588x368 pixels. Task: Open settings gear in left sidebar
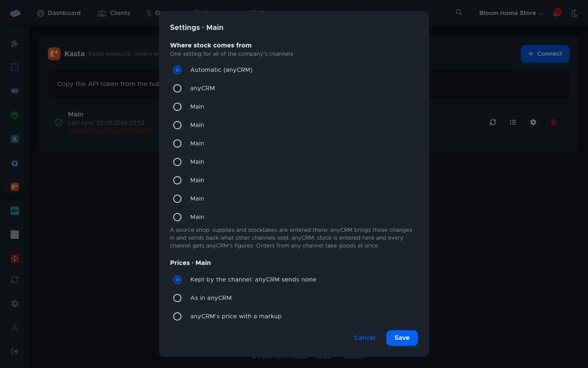[x=15, y=304]
